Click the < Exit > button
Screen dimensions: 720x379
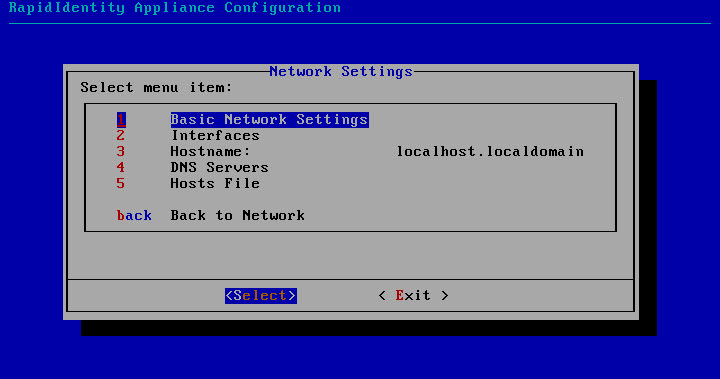pyautogui.click(x=413, y=295)
